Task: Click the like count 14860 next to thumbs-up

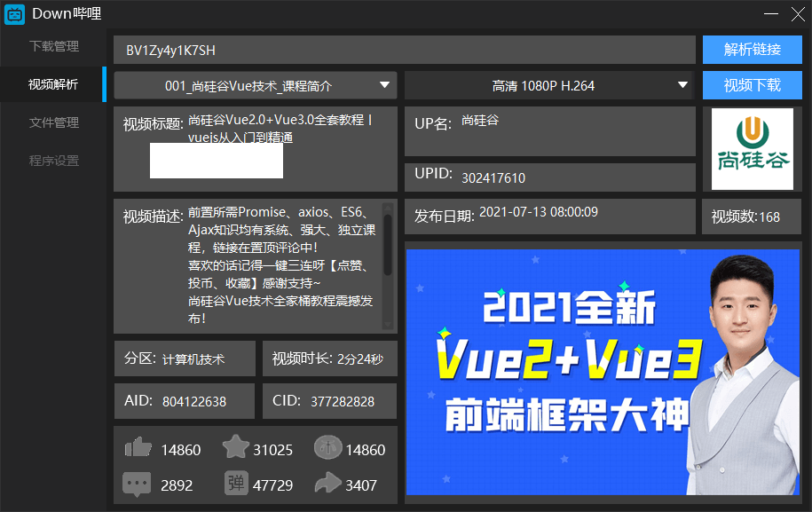Action: pyautogui.click(x=181, y=451)
